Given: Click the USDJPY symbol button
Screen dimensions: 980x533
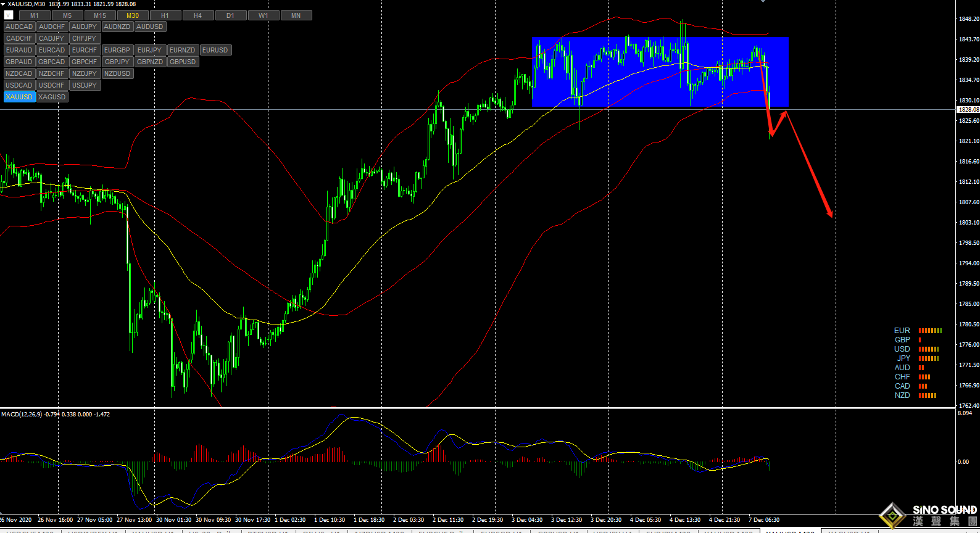Looking at the screenshot, I should click(x=84, y=85).
